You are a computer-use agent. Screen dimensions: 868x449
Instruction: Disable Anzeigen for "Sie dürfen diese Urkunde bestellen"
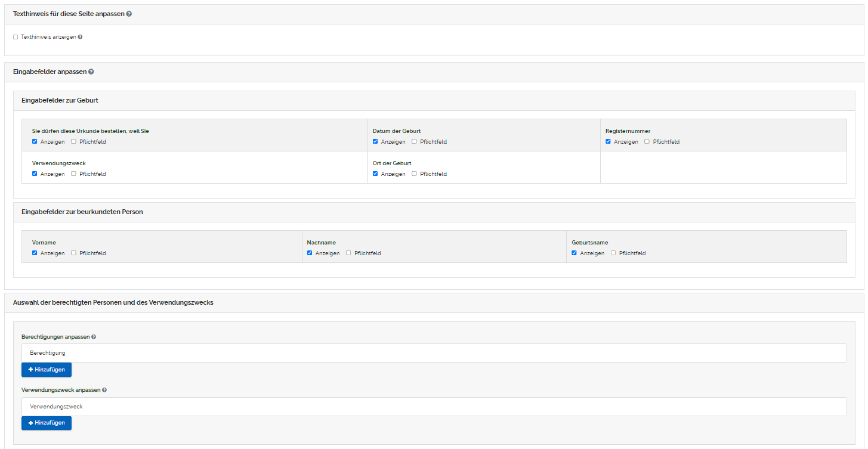pos(35,141)
